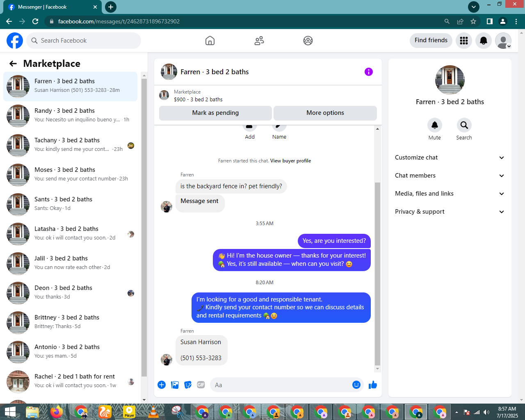Go to the Home feed icon
Viewport: 525px width, 420px height.
(210, 41)
